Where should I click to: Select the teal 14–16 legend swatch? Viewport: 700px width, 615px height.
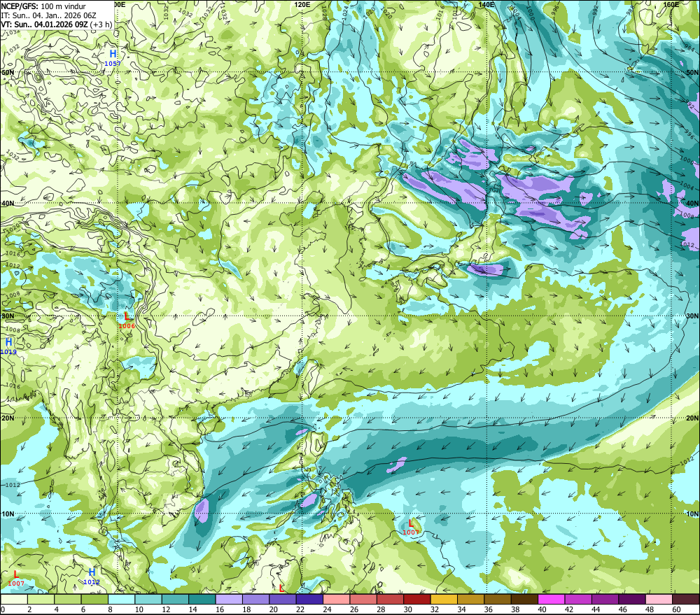tap(202, 599)
